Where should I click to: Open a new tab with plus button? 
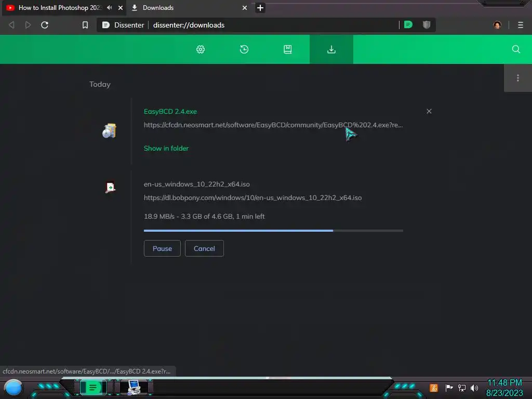pyautogui.click(x=260, y=8)
